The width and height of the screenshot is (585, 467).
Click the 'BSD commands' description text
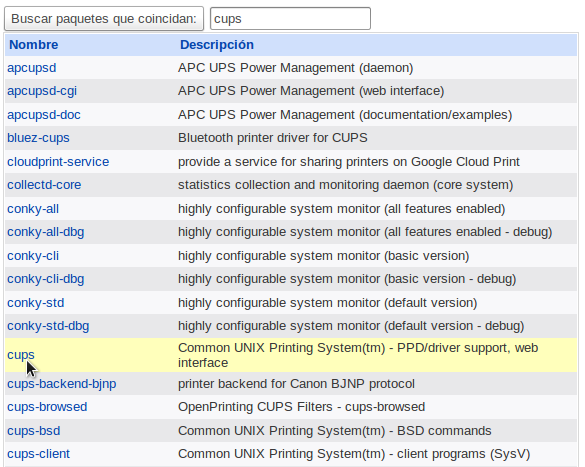335,431
